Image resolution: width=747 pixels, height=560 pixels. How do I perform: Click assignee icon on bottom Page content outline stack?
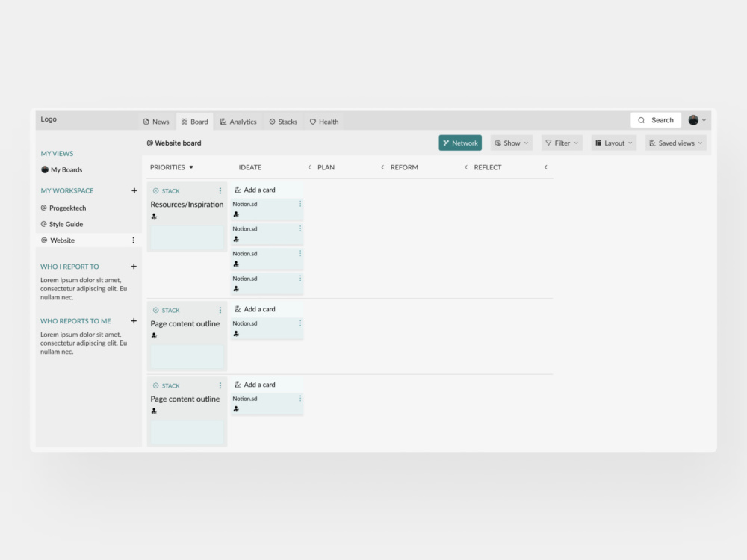tap(154, 411)
